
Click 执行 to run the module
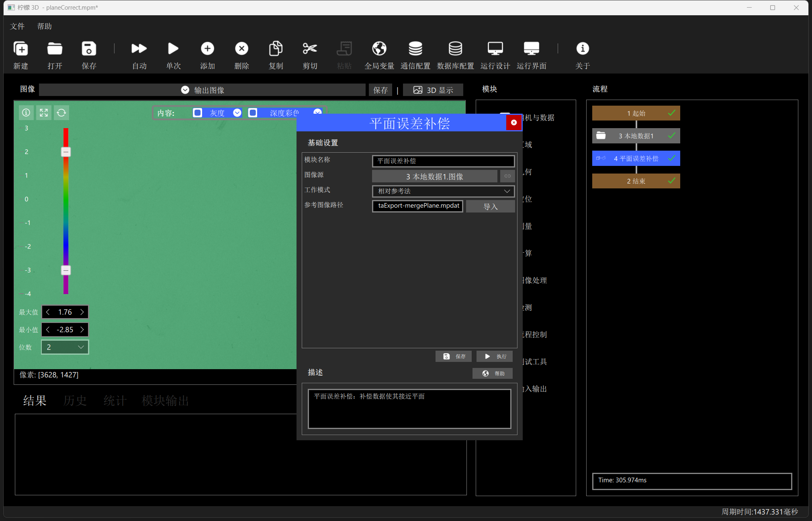[x=495, y=356]
